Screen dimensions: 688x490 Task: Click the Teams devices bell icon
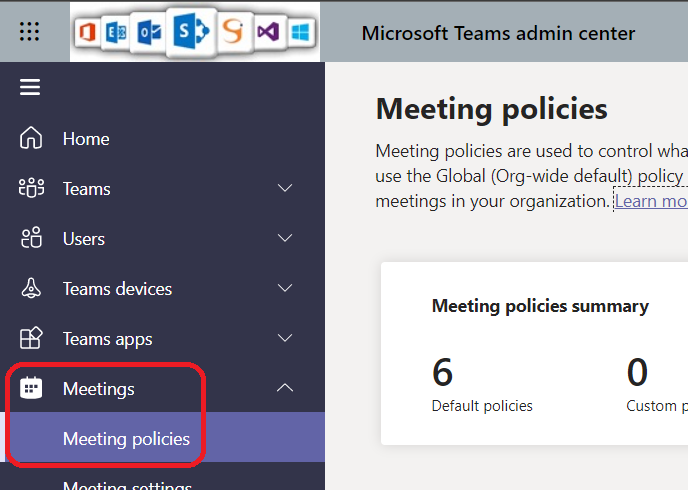(x=31, y=288)
